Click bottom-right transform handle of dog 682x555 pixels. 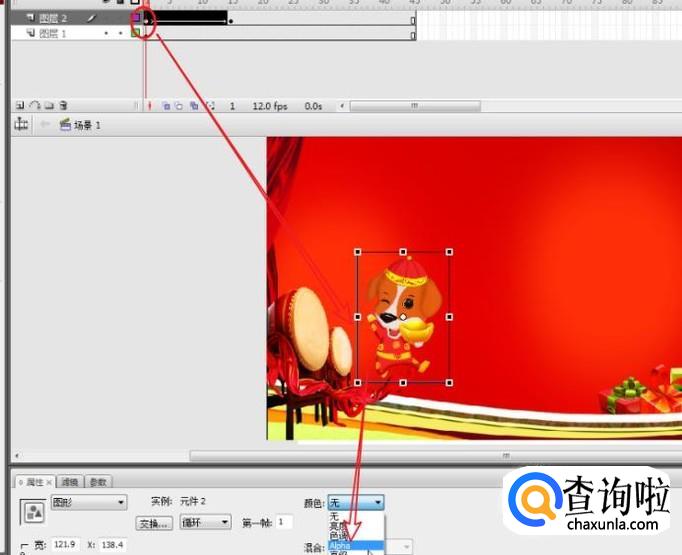click(x=449, y=383)
